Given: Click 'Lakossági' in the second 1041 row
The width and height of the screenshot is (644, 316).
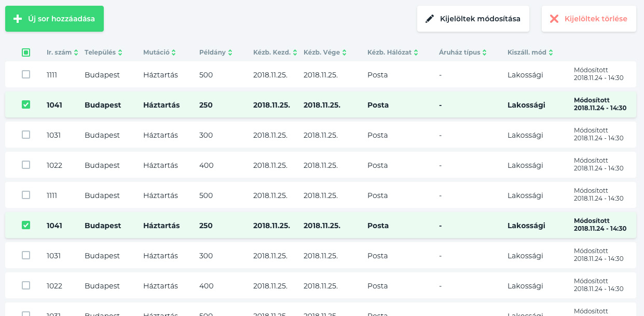Looking at the screenshot, I should (526, 226).
